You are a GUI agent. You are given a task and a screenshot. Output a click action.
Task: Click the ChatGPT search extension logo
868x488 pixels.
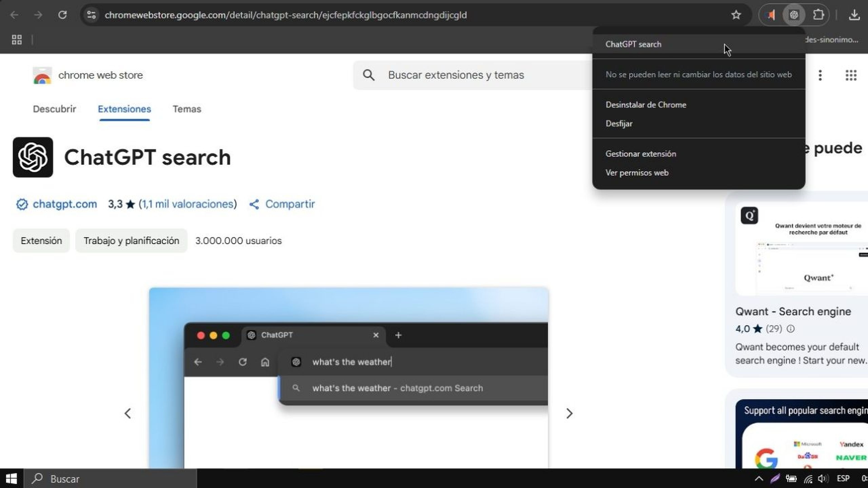33,157
